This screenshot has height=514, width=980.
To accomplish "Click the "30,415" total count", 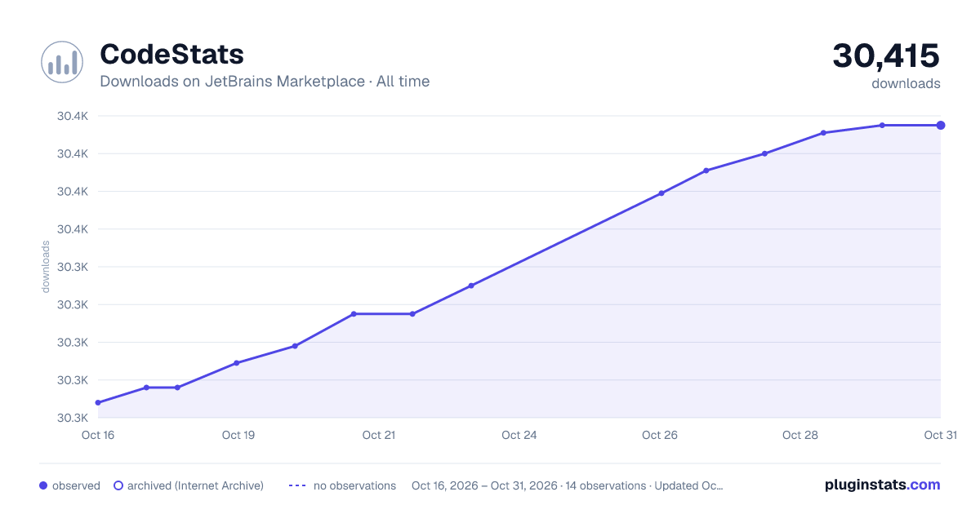I will (x=886, y=55).
